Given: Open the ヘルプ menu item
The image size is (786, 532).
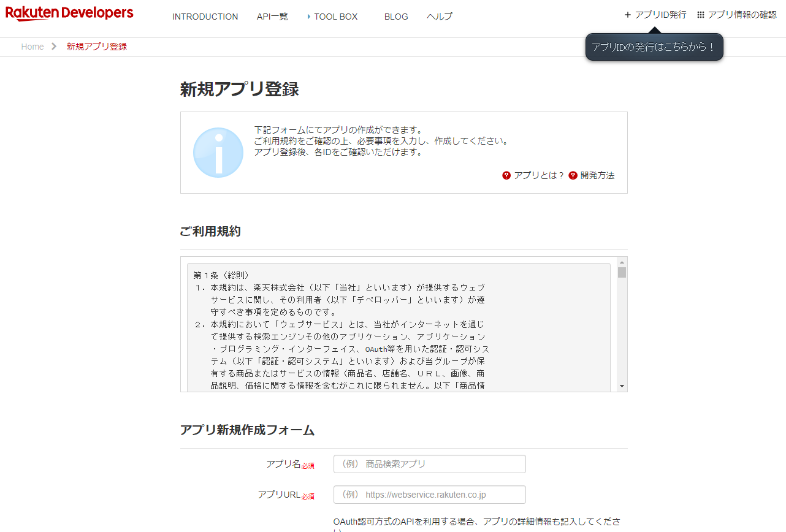Looking at the screenshot, I should pos(440,17).
